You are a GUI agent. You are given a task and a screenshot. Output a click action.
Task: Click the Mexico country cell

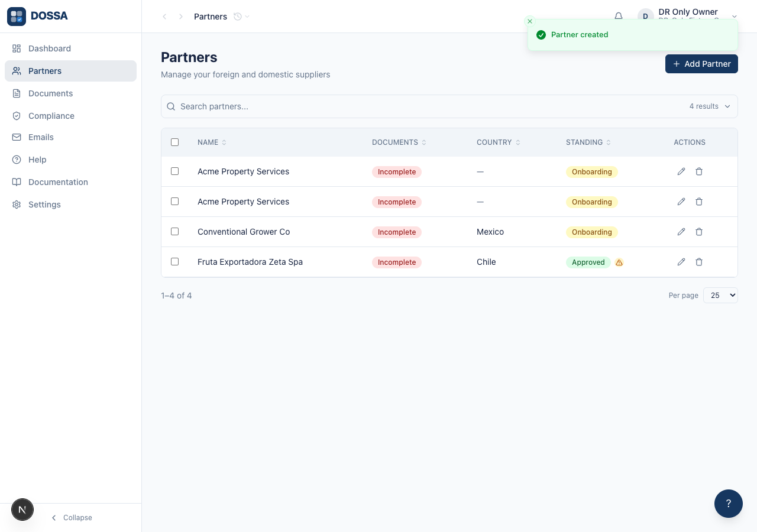point(490,232)
